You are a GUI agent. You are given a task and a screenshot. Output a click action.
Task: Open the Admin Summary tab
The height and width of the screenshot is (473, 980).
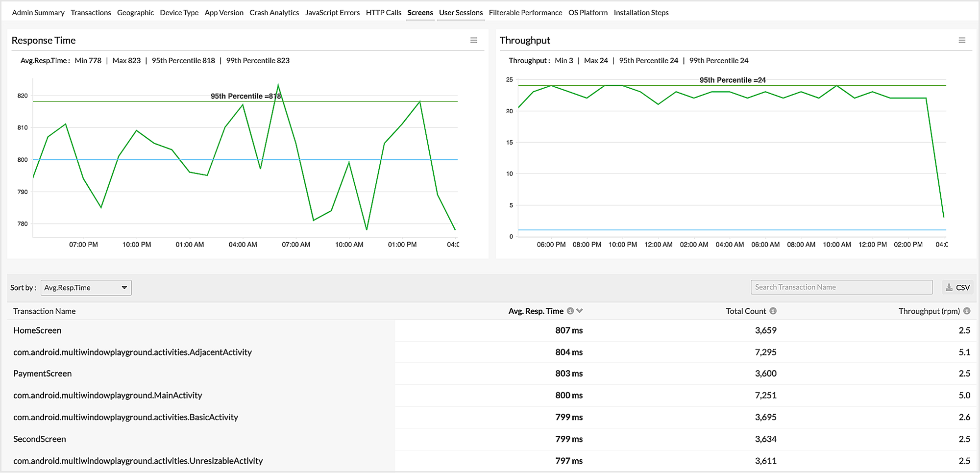point(38,13)
